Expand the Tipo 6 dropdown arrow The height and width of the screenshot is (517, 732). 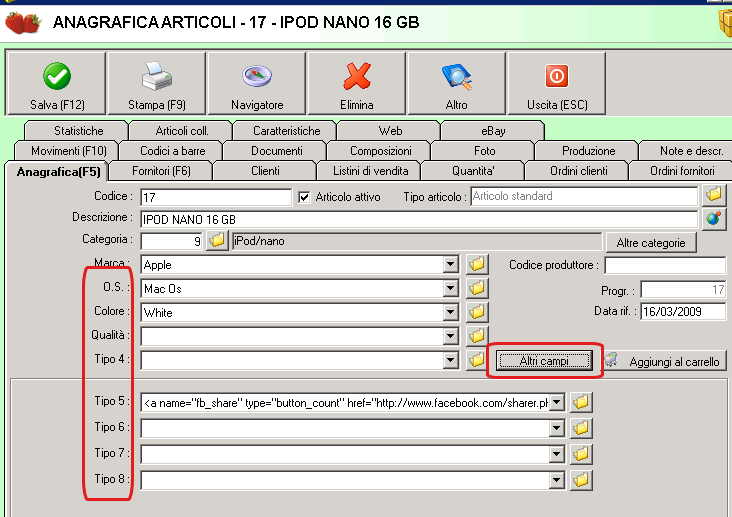point(556,428)
